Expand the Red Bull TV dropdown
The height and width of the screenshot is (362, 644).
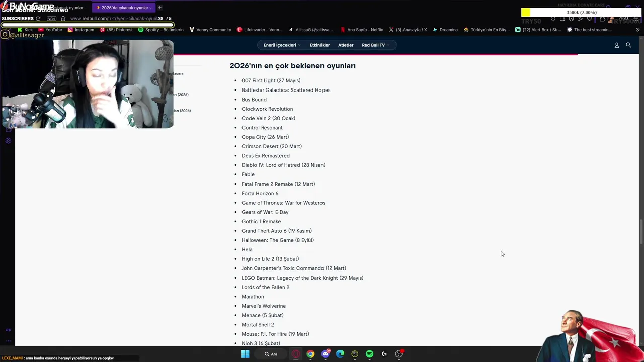tap(375, 45)
